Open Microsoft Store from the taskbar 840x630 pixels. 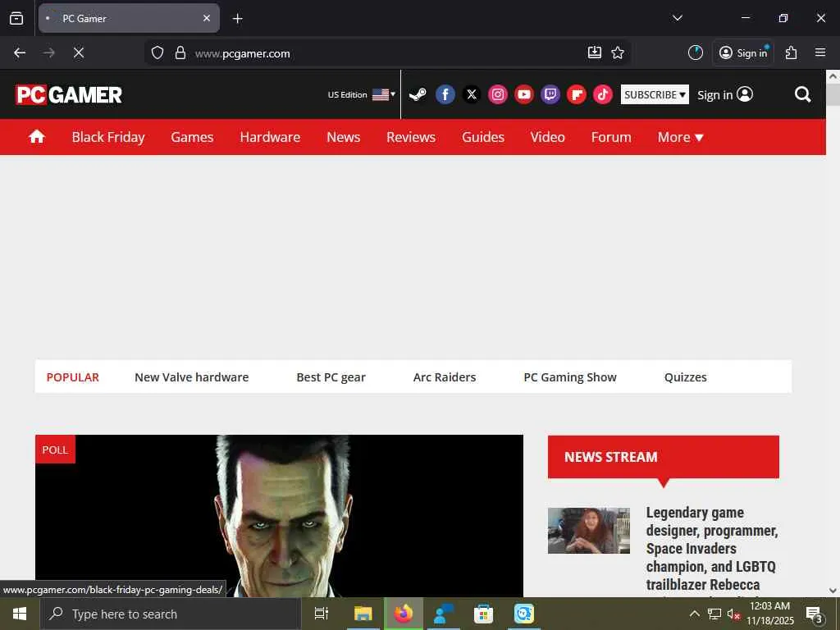[x=483, y=614]
